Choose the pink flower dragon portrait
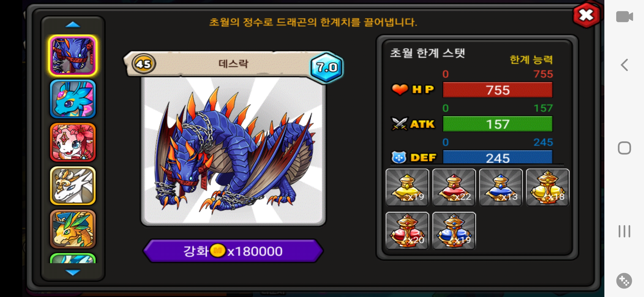This screenshot has height=297, width=644. pos(73,142)
